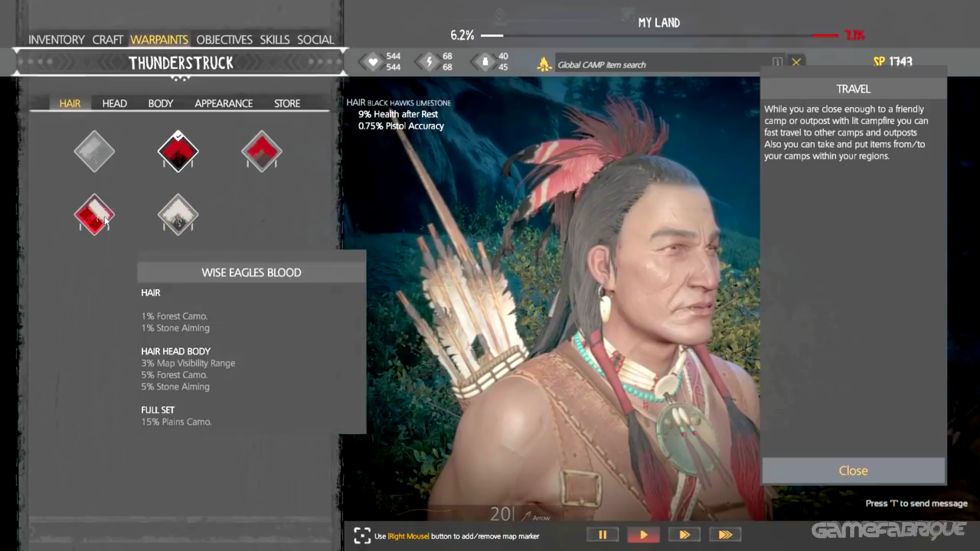This screenshot has width=980, height=551.
Task: Choose the red chevron hair warpaint icon
Action: [x=262, y=151]
